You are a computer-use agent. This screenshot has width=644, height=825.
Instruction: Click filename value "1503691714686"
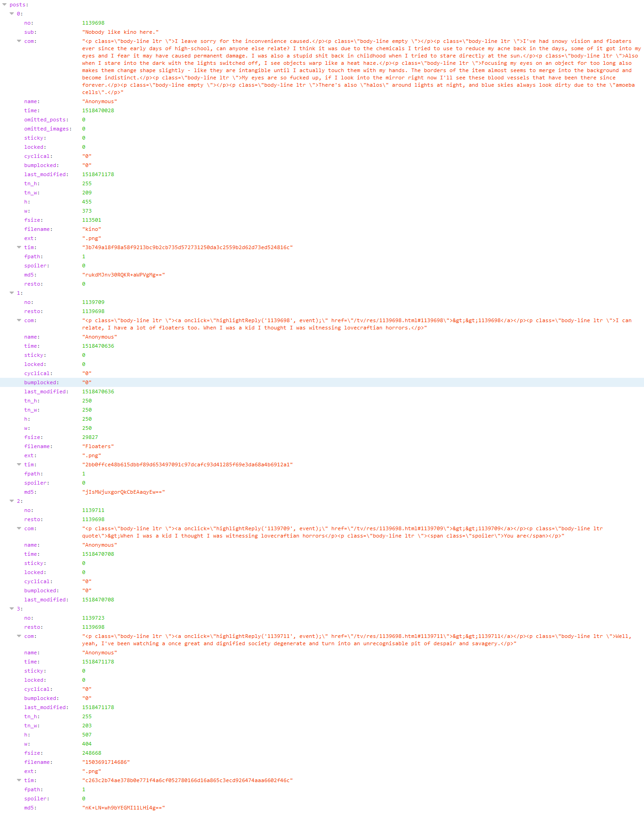click(x=106, y=762)
